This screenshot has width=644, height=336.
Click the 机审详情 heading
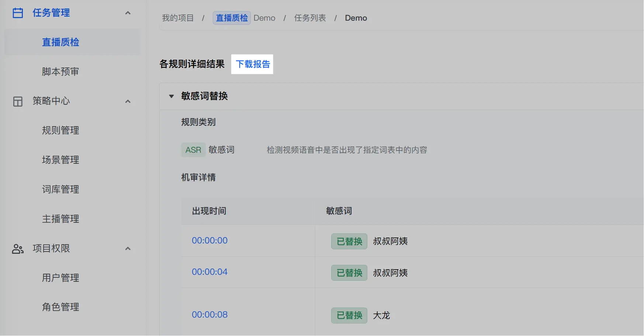198,177
